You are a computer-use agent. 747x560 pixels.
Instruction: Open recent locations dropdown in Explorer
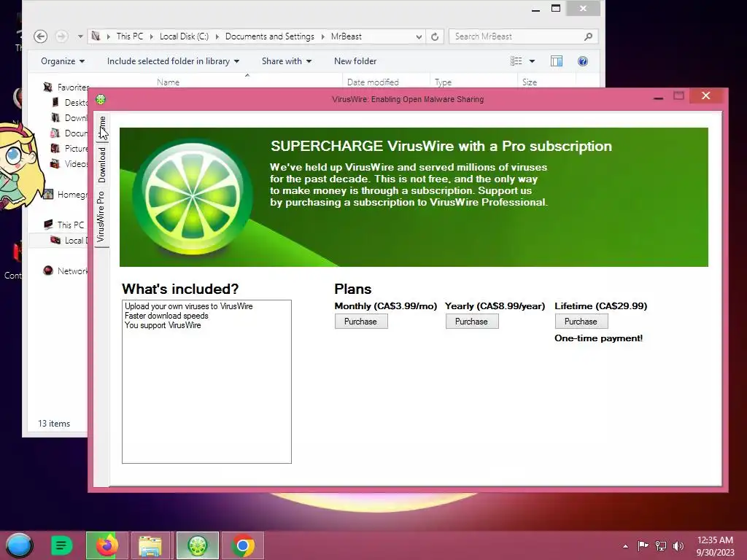80,36
